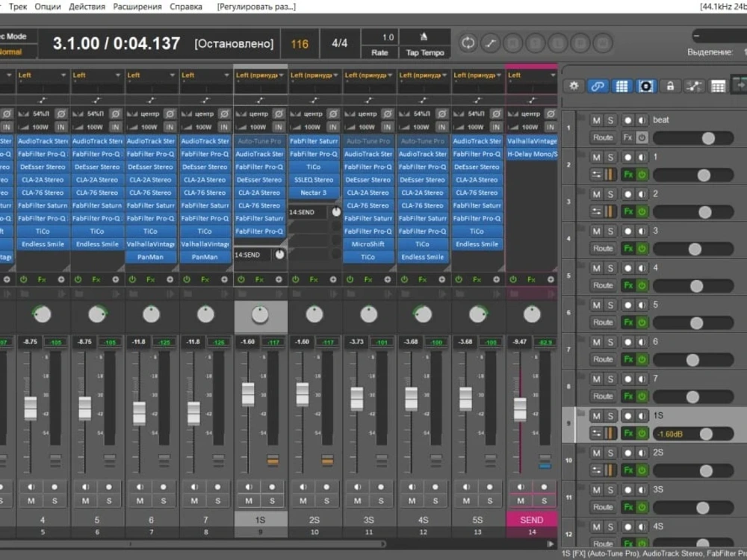Open Left input dropdown on channel 3S
Image resolution: width=747 pixels, height=560 pixels.
pos(369,75)
